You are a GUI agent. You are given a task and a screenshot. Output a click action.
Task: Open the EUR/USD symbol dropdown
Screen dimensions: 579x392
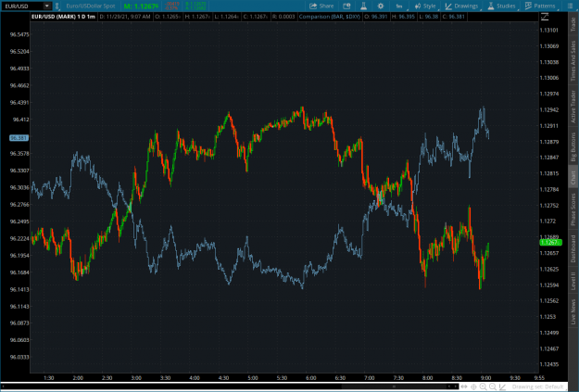pyautogui.click(x=47, y=6)
